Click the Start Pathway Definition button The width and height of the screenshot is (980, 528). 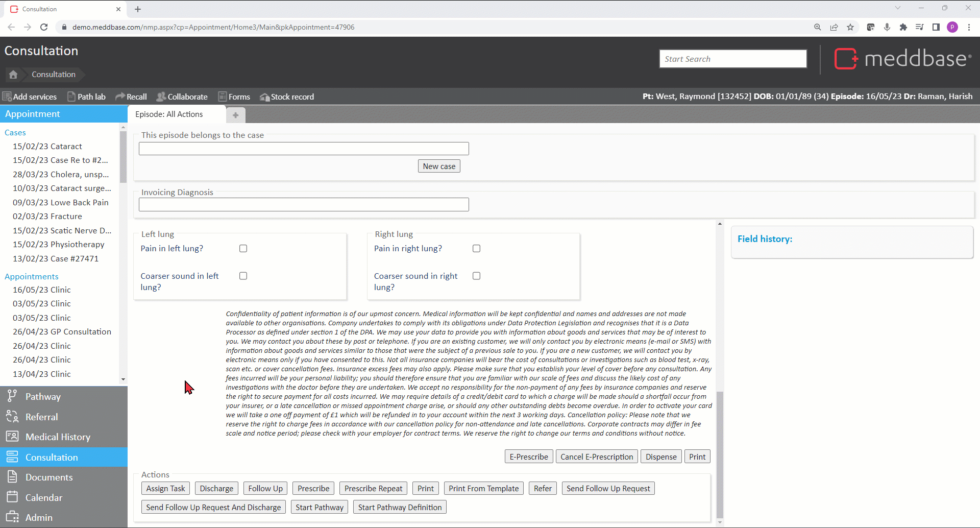pyautogui.click(x=400, y=508)
